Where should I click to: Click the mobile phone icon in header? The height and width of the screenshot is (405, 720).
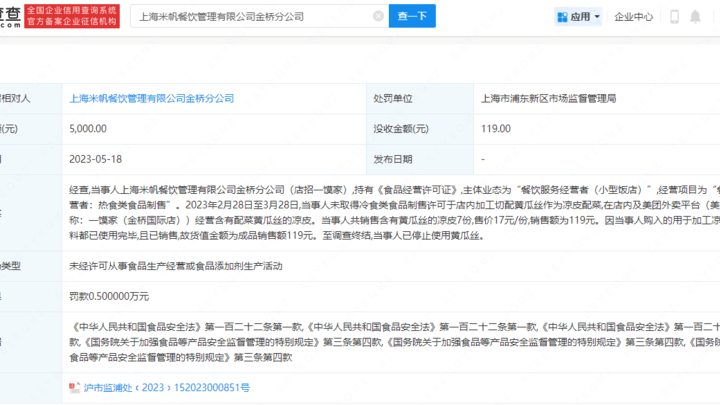[674, 17]
